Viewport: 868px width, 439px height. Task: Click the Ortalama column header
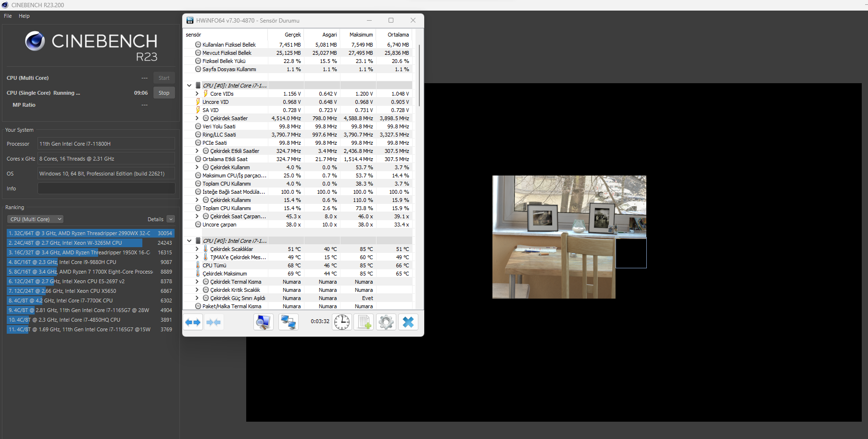tap(394, 35)
